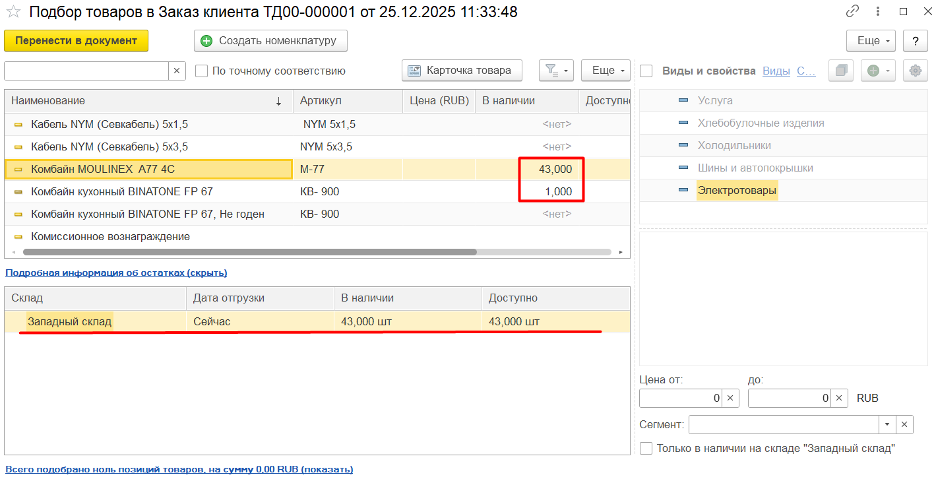Screen dimensions: 936x482
Task: Copy link to this form via chain icon
Action: pos(852,11)
